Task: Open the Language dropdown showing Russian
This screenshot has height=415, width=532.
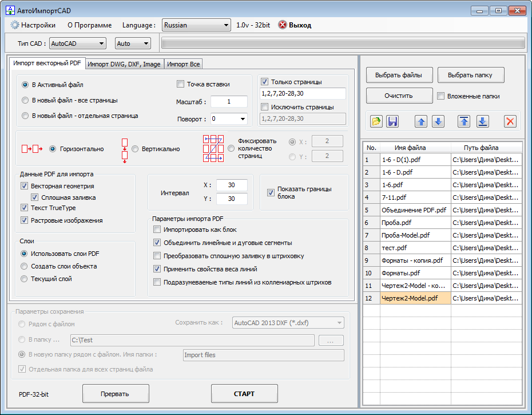Action: pos(196,25)
